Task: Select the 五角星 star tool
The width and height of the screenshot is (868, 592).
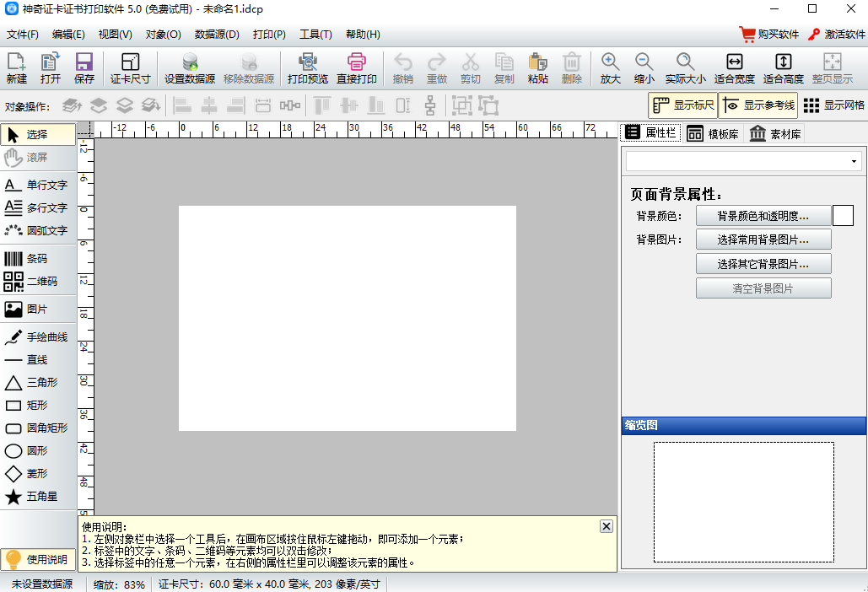Action: 38,496
